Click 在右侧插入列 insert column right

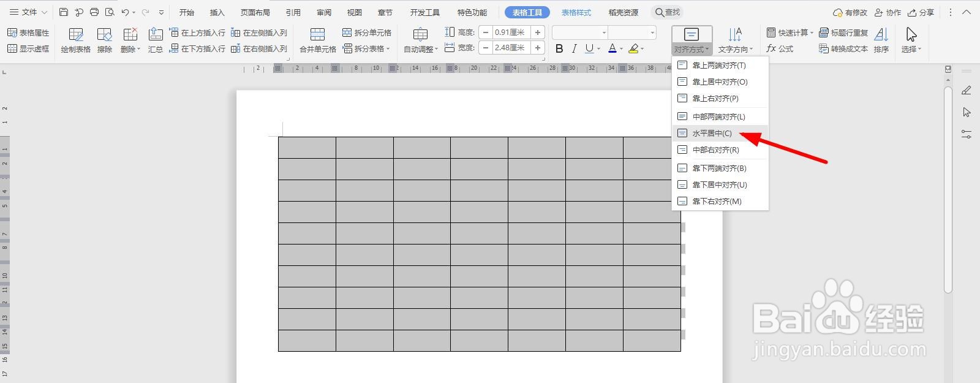pyautogui.click(x=259, y=48)
